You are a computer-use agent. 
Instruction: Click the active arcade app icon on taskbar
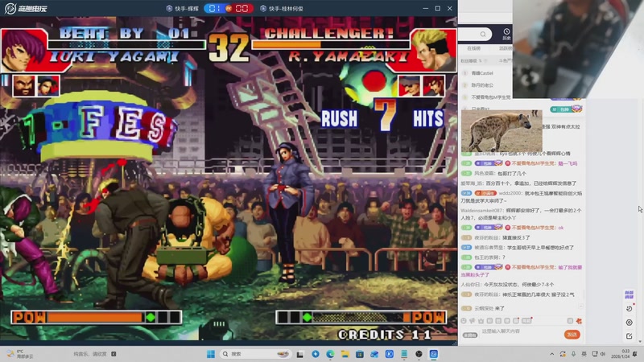[434, 354]
